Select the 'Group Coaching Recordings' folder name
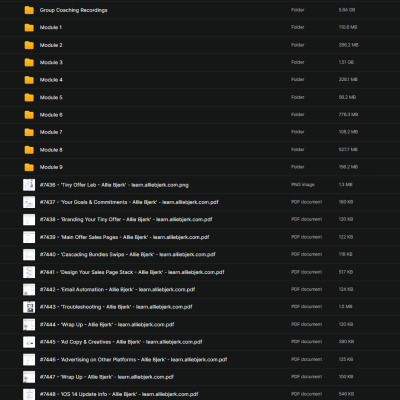This screenshot has height=400, width=400. click(x=73, y=10)
